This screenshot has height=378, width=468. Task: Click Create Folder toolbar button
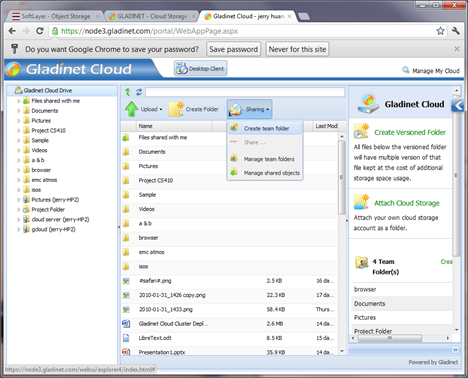(x=194, y=109)
